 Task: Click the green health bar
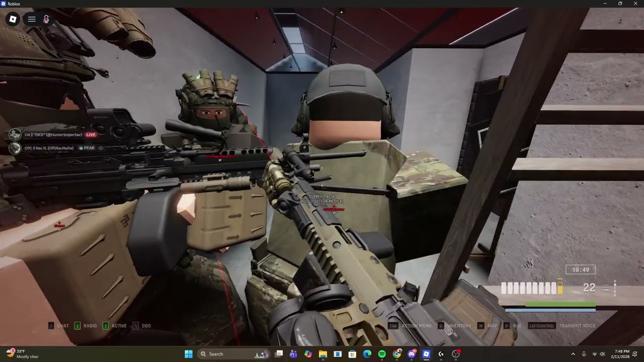tap(560, 305)
